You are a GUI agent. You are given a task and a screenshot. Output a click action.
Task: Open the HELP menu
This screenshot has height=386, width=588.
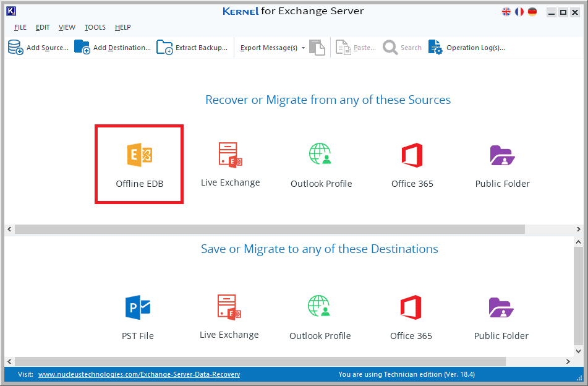coord(122,27)
